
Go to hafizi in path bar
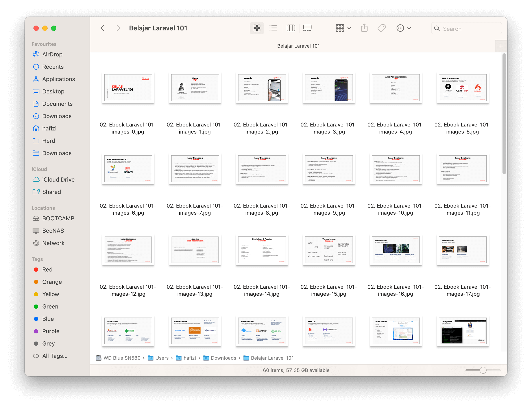190,358
